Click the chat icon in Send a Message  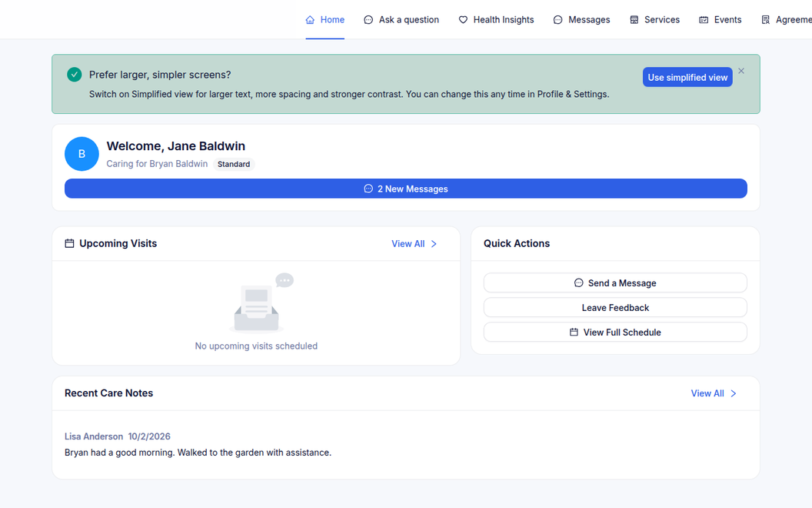578,283
